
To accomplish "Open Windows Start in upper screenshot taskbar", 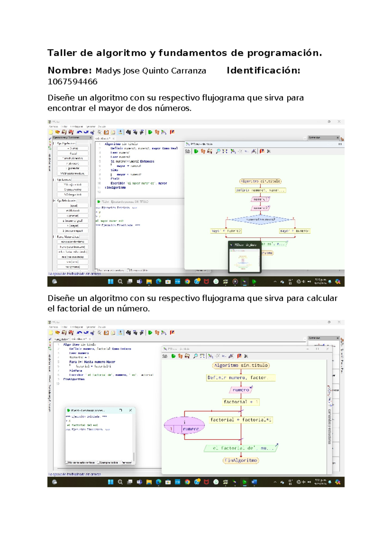I will (110, 282).
